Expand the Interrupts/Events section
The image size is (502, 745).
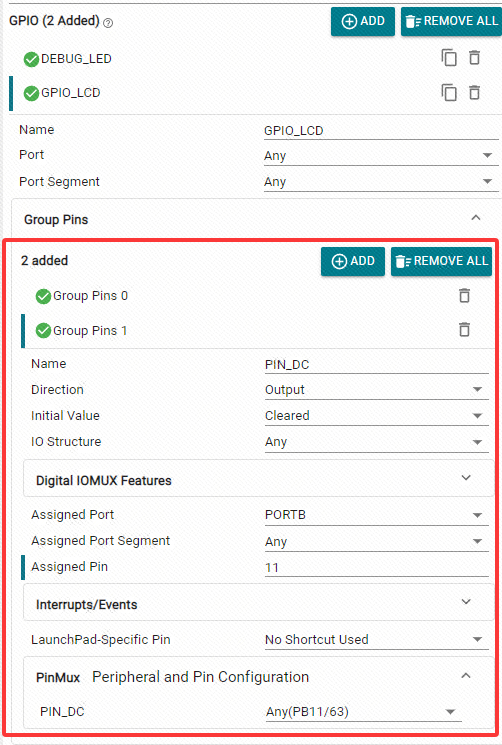coord(258,602)
